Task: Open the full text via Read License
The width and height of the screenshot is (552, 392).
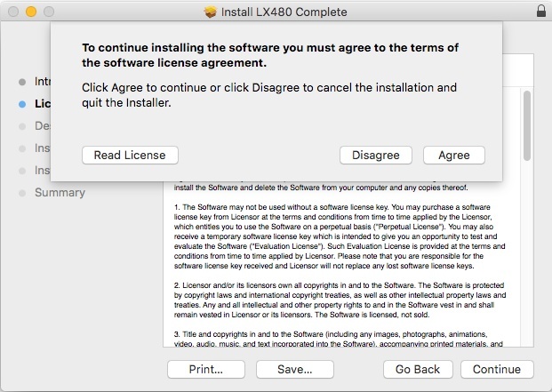Action: [x=130, y=155]
